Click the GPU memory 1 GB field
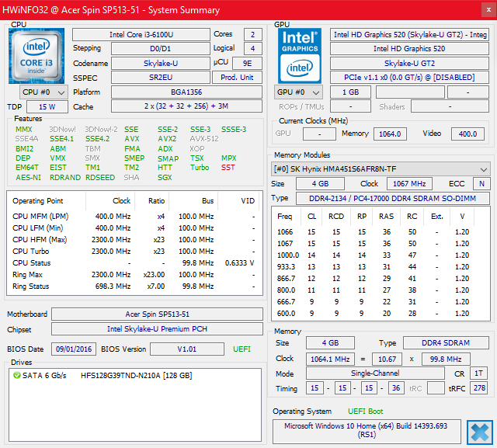 tap(350, 92)
